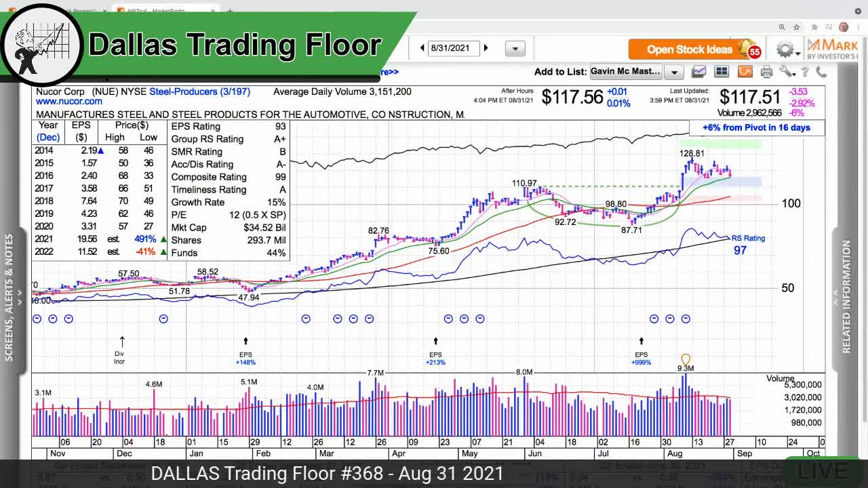Open a new browser tab
Viewport: 868px width, 488px height.
pos(229,11)
